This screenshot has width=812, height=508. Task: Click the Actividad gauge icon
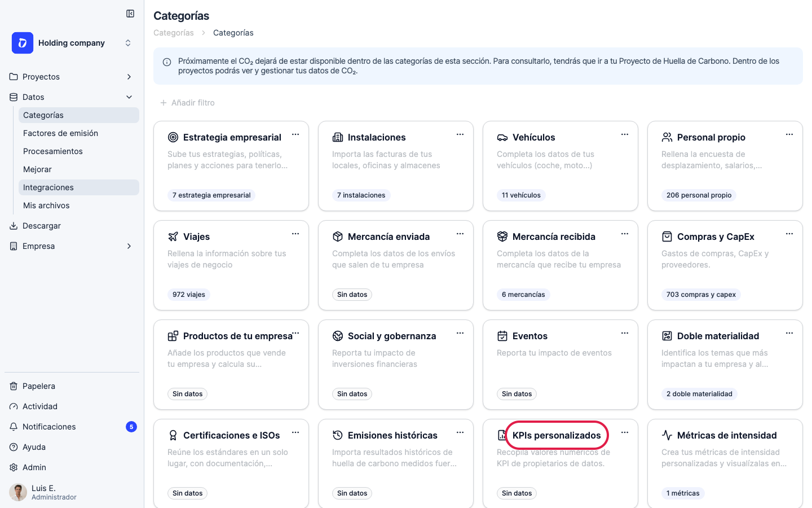(14, 406)
